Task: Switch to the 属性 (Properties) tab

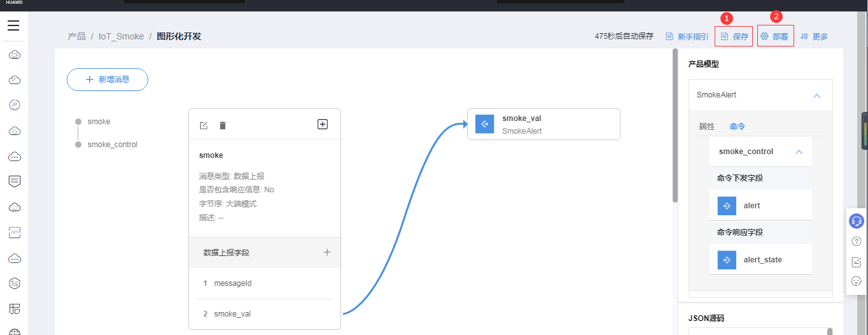Action: pos(706,127)
